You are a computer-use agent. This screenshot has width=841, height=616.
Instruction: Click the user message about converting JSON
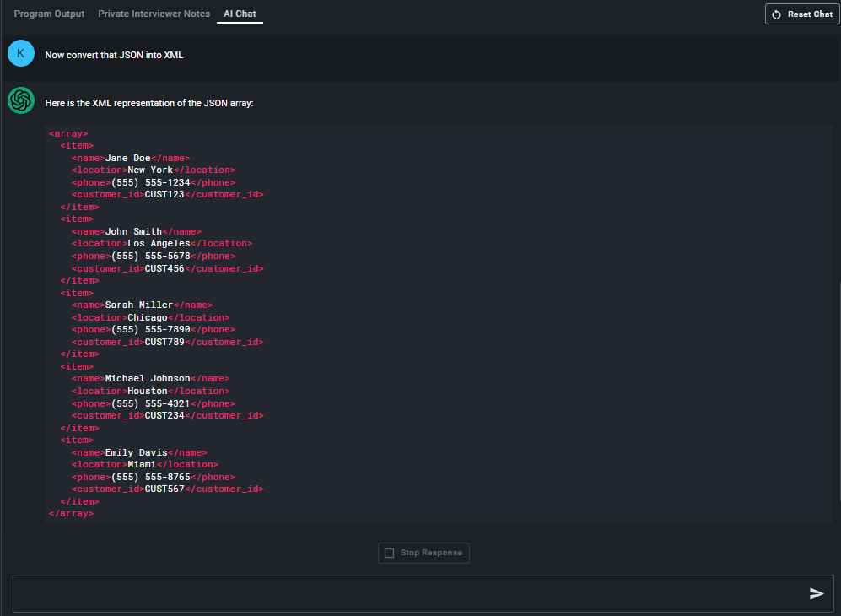(x=114, y=55)
